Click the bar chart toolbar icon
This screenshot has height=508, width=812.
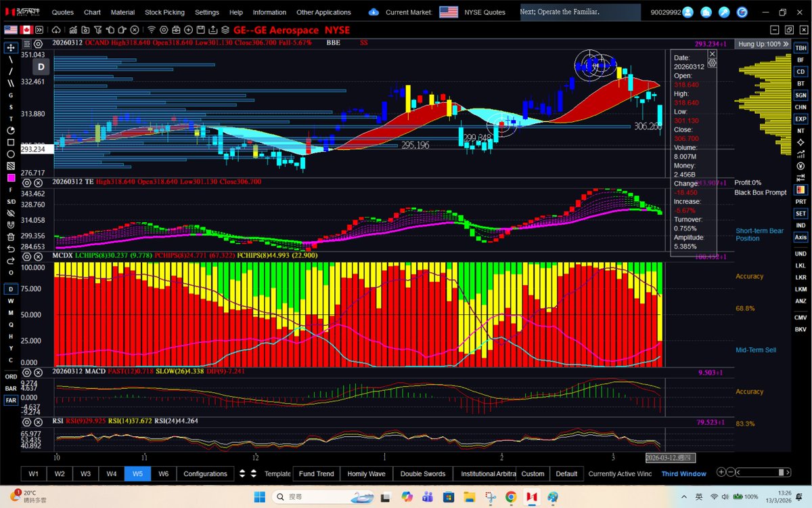click(73, 30)
